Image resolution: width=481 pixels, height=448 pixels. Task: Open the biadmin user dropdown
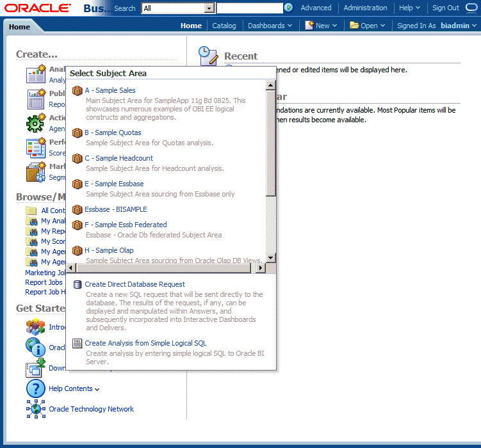459,26
